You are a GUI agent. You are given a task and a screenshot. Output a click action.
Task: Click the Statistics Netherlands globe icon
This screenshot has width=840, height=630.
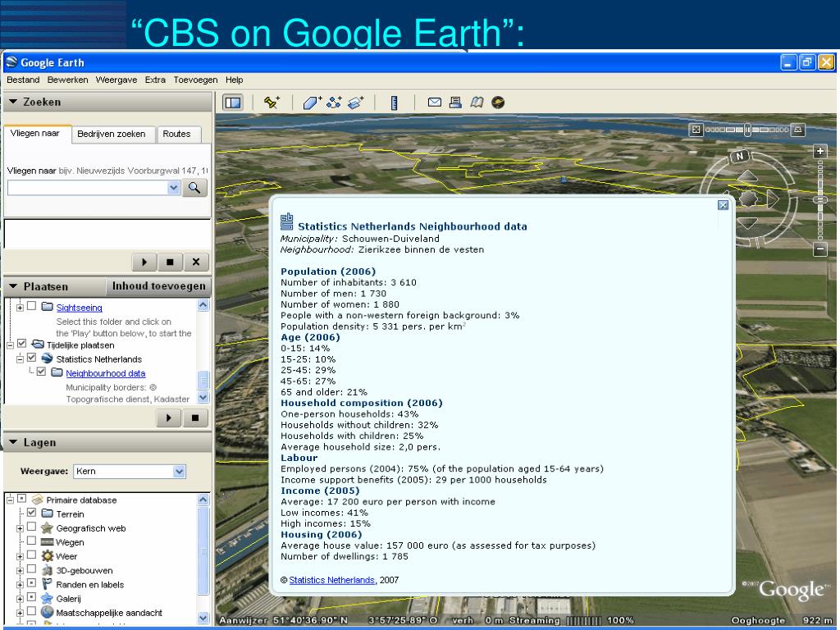pos(47,358)
